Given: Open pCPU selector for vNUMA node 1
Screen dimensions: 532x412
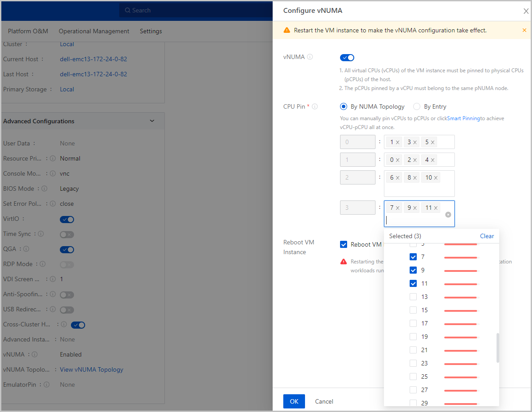Looking at the screenshot, I should click(419, 160).
